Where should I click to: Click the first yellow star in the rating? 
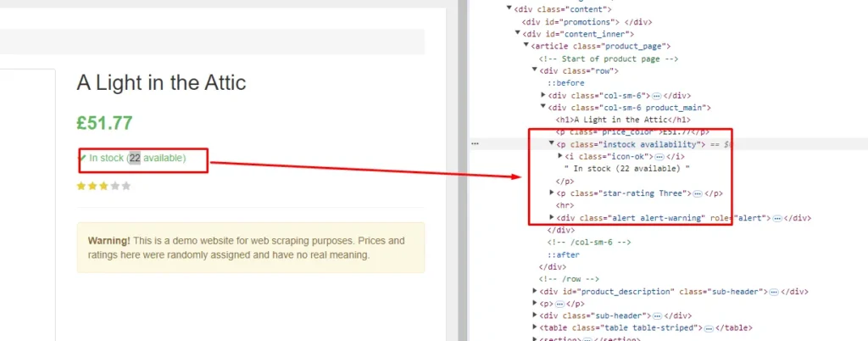[81, 186]
